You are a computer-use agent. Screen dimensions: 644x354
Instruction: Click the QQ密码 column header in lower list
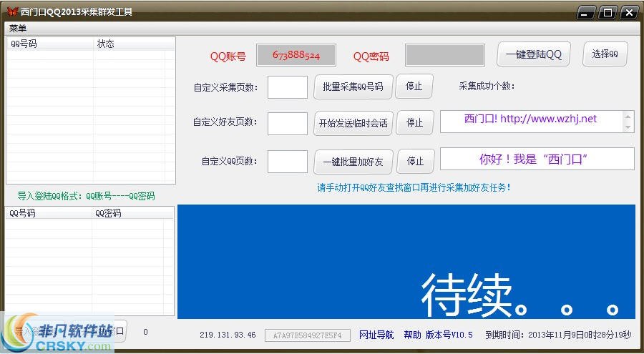[132, 213]
